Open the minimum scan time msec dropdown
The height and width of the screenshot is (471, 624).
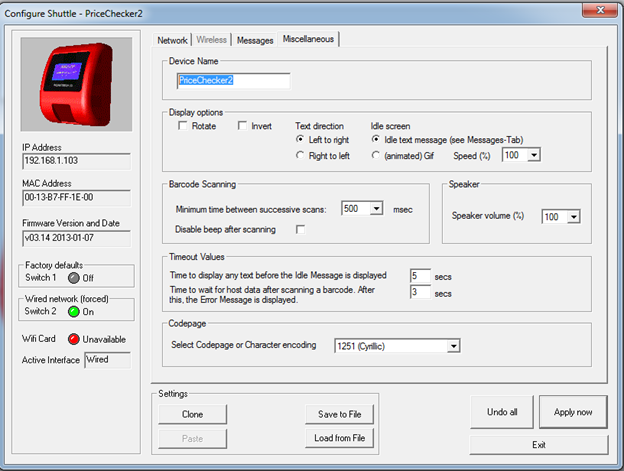coord(376,208)
